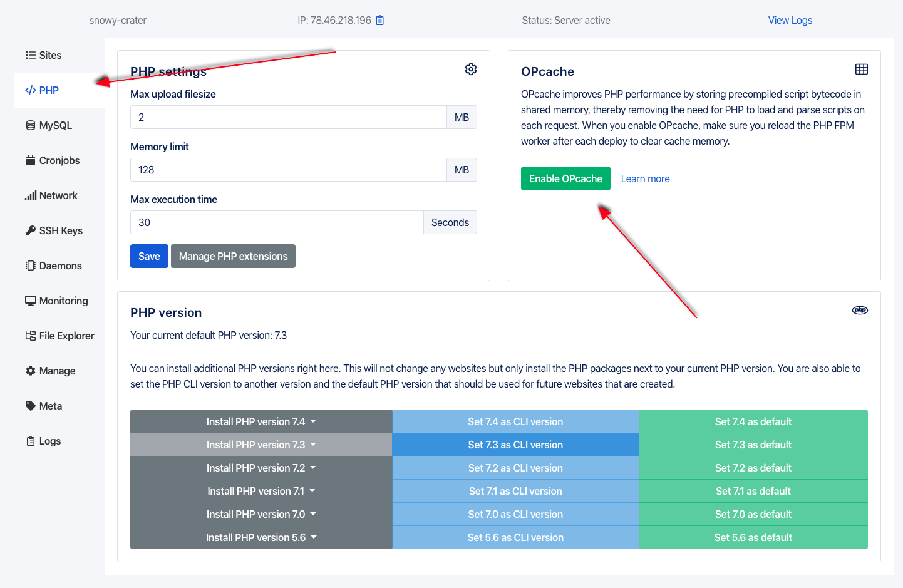Click the SSH Keys key icon
This screenshot has width=903, height=588.
tap(30, 230)
